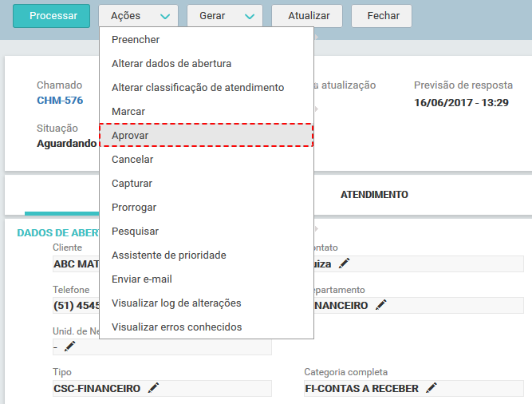Choose Enviar e-mail option
The width and height of the screenshot is (532, 404).
207,279
